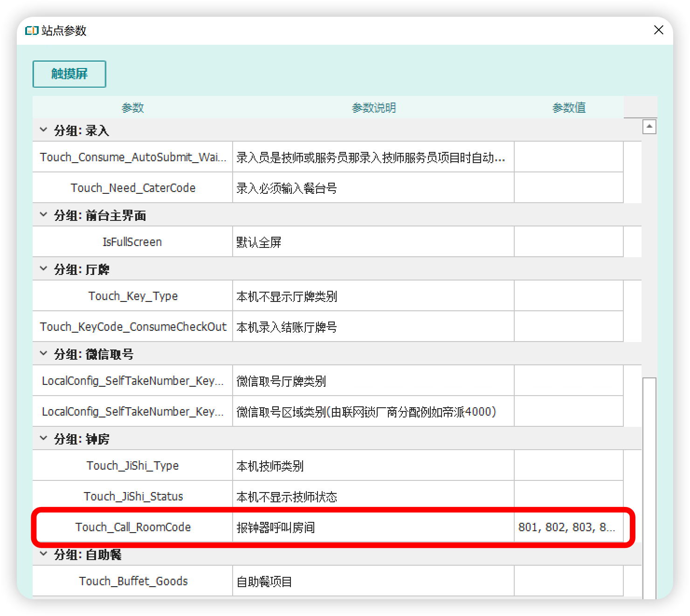Viewport: 690px width, 616px height.
Task: Click value cell of Touch_Key_Type row
Action: [x=569, y=296]
